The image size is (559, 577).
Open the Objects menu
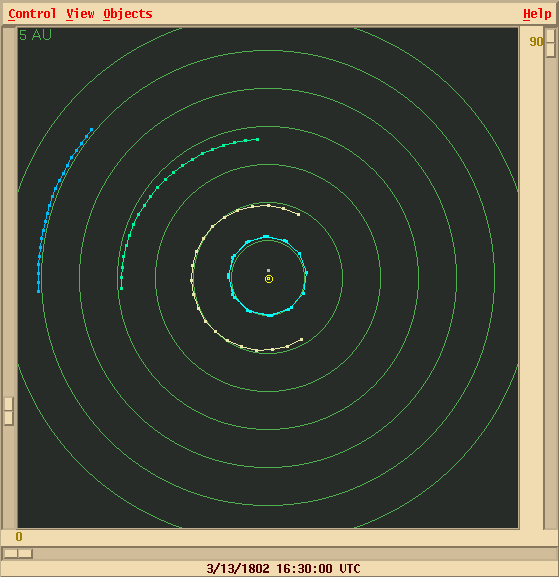tap(128, 14)
